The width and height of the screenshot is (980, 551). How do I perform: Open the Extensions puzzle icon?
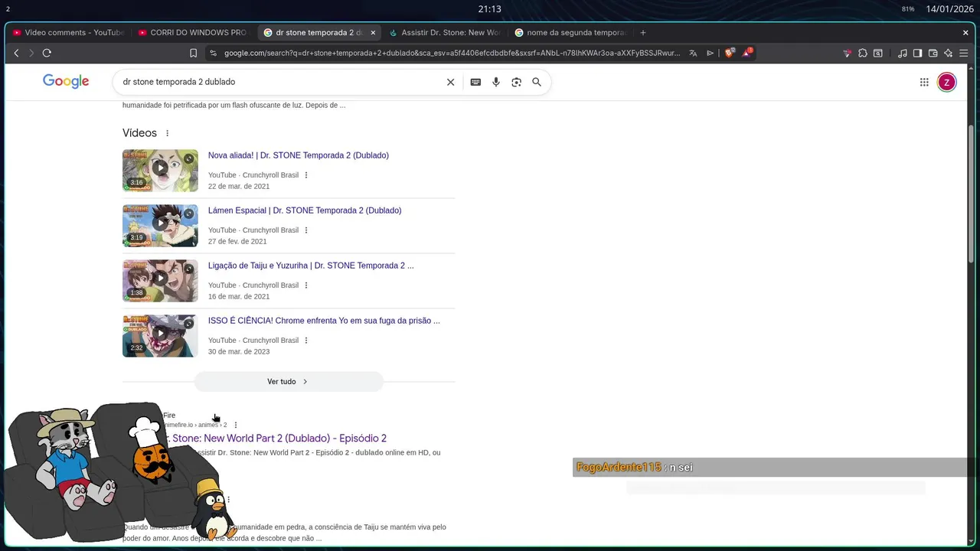point(863,53)
